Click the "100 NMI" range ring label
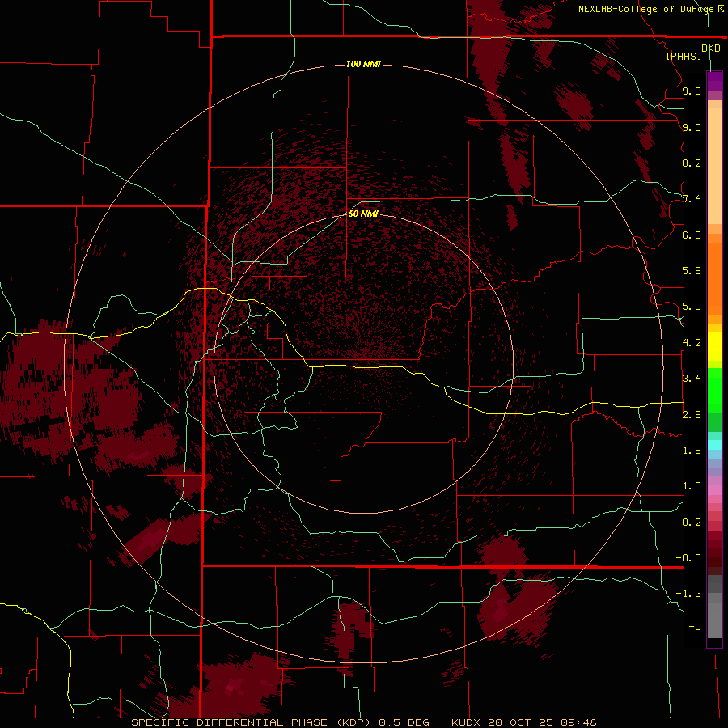728x728 pixels. coord(363,64)
